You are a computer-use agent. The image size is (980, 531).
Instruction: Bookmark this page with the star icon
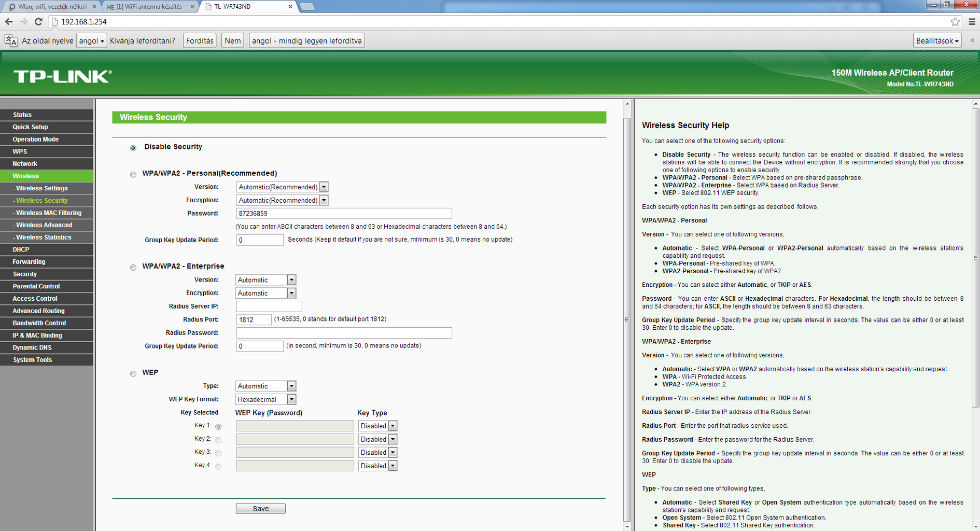955,22
